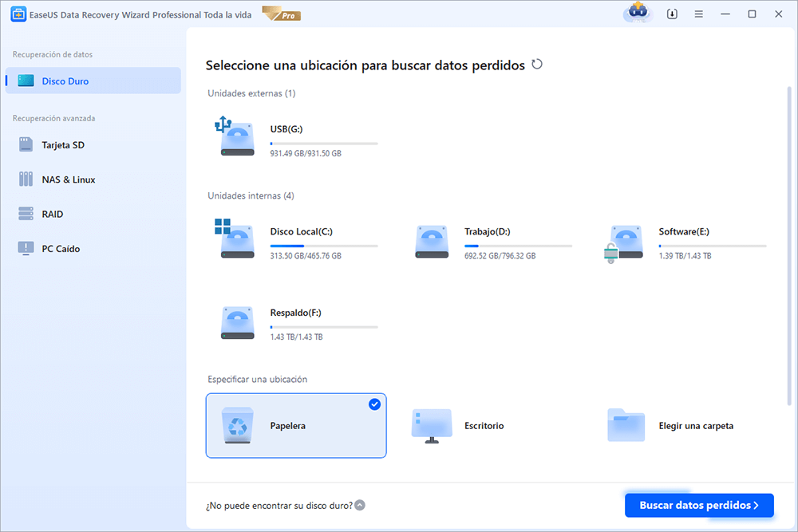Click the Disco Duro drive icon
Image resolution: width=798 pixels, height=532 pixels.
[x=26, y=81]
